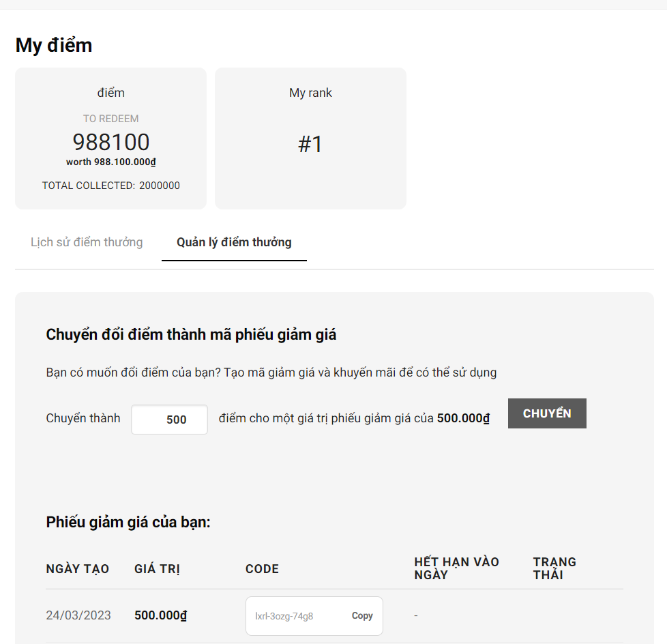Select the Quản lý điểm thưởng tab
The image size is (667, 644).
(234, 242)
